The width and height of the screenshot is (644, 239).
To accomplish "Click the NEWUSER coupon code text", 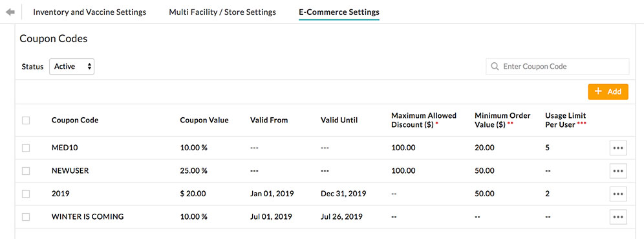I will (x=70, y=171).
